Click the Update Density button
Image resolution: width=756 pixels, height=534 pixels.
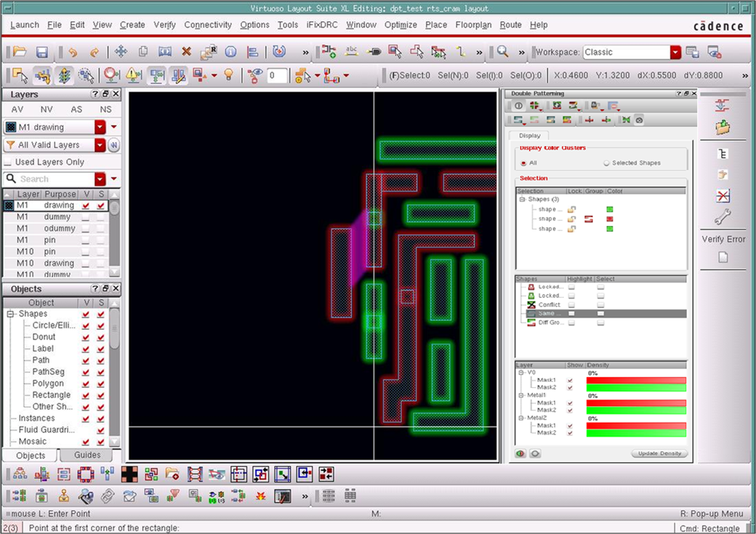pyautogui.click(x=659, y=453)
